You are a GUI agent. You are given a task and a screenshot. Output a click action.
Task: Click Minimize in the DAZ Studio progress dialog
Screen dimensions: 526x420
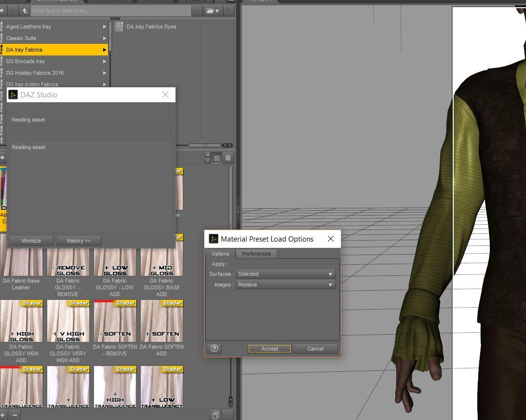pyautogui.click(x=31, y=241)
